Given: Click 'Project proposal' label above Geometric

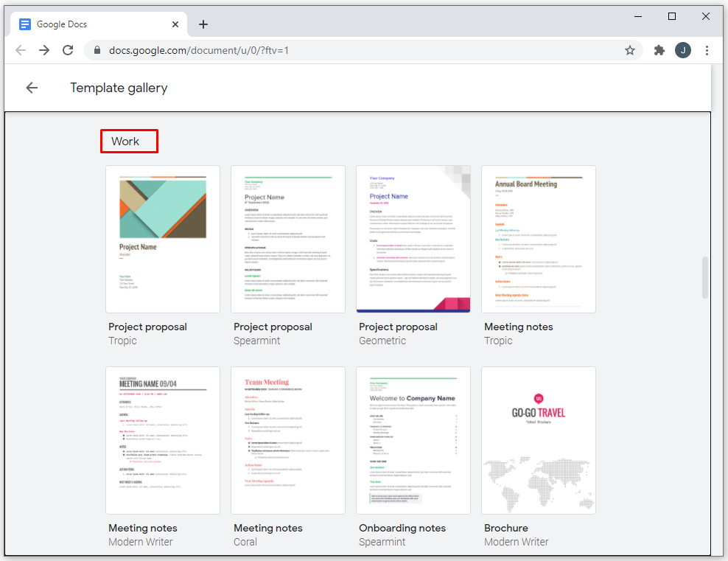Looking at the screenshot, I should [398, 327].
